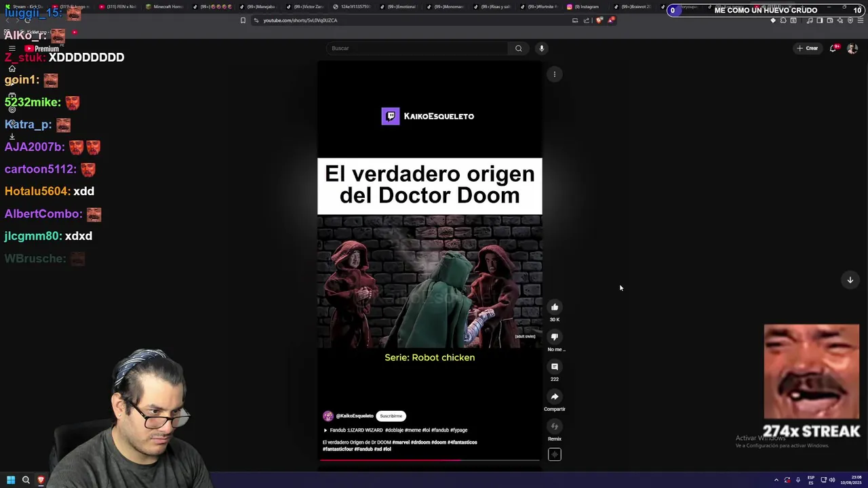The image size is (868, 488).
Task: Bookmark the page with bookmark icon
Action: point(243,20)
